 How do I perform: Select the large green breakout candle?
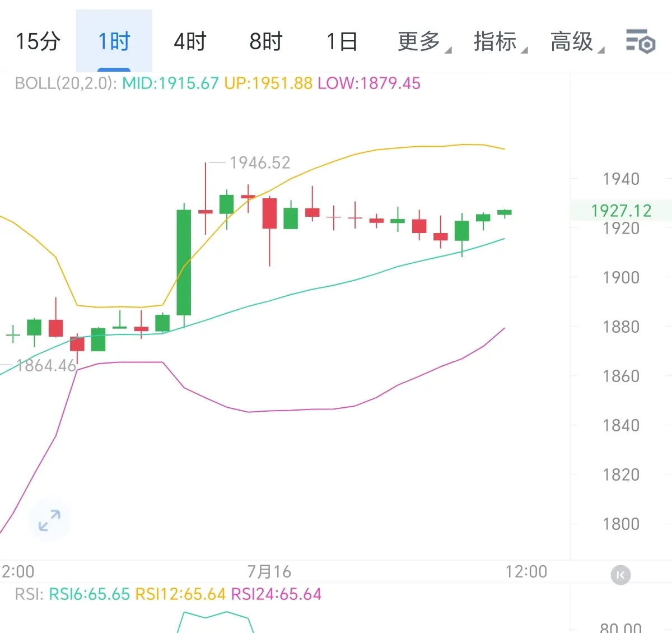pyautogui.click(x=184, y=262)
